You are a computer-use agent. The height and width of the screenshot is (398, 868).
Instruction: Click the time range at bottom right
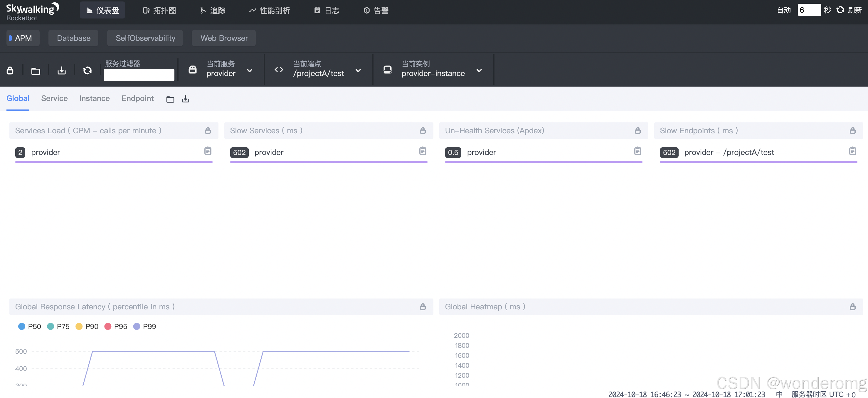[x=687, y=394]
